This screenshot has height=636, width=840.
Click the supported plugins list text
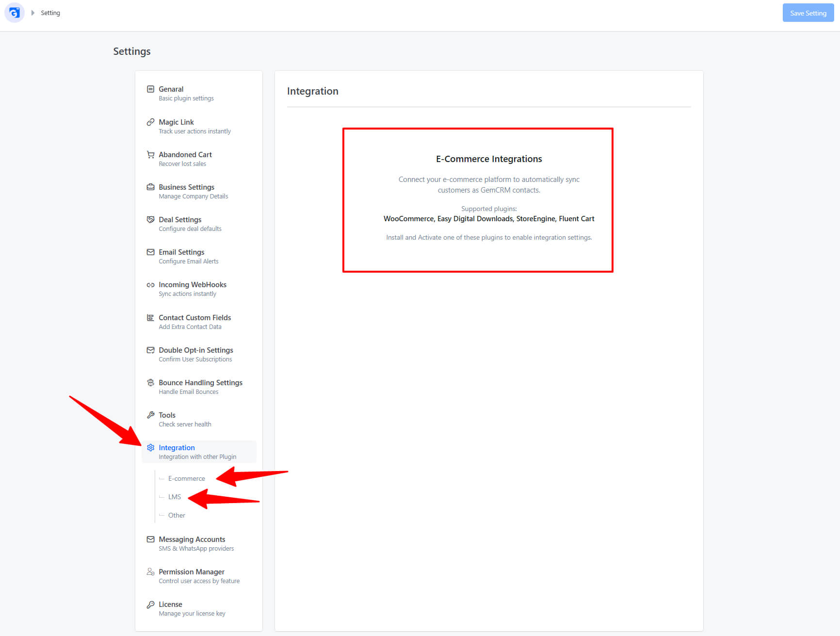coord(489,219)
